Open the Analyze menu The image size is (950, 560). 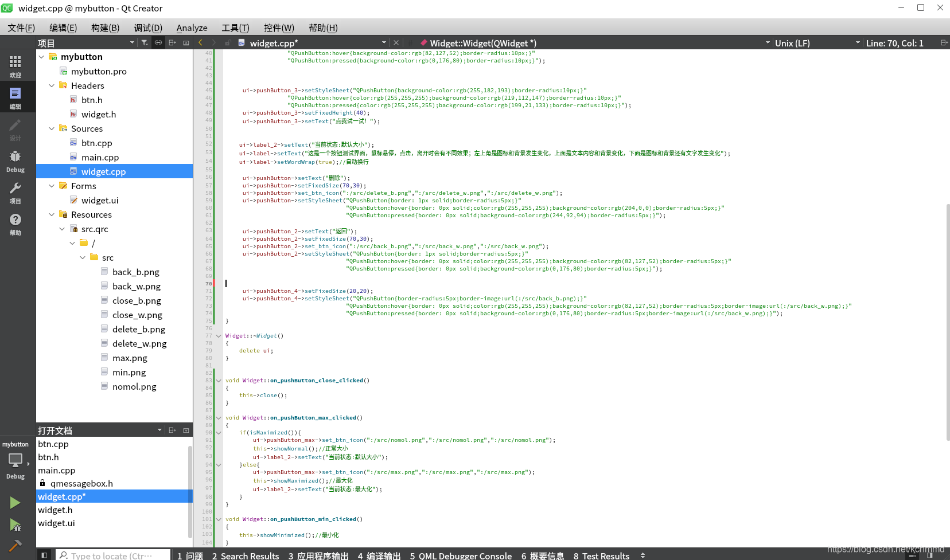click(192, 28)
